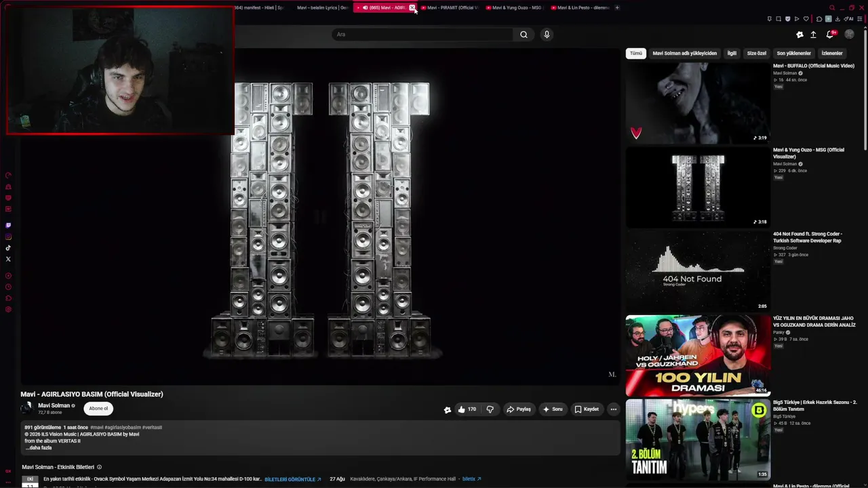Open 'BİLETLERİ GÖRÜNTÜLE' tickets link

coord(293,479)
